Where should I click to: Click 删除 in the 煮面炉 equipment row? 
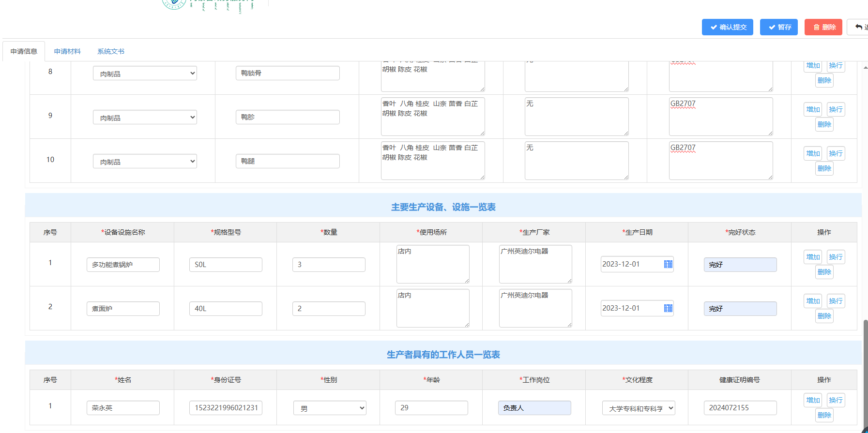(824, 316)
